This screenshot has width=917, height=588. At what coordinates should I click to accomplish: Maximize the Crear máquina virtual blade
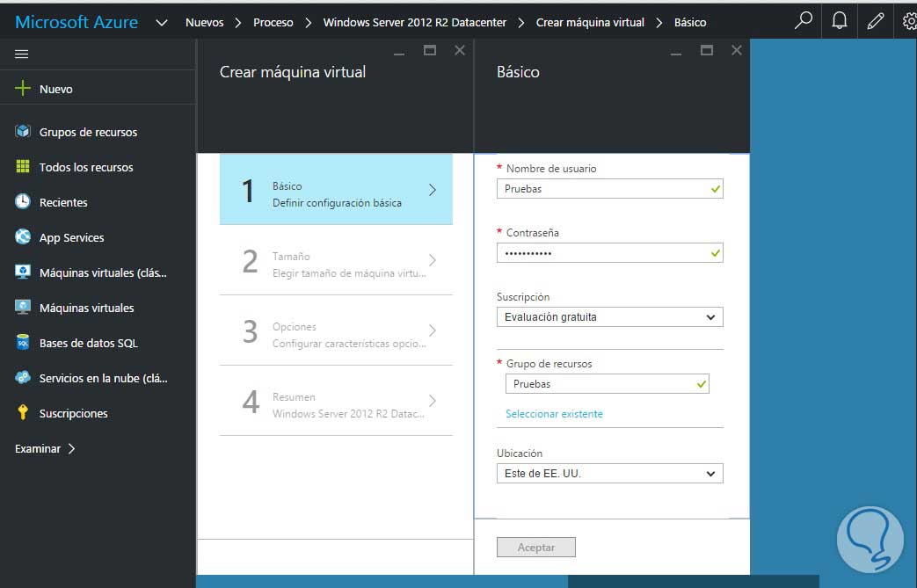click(430, 50)
